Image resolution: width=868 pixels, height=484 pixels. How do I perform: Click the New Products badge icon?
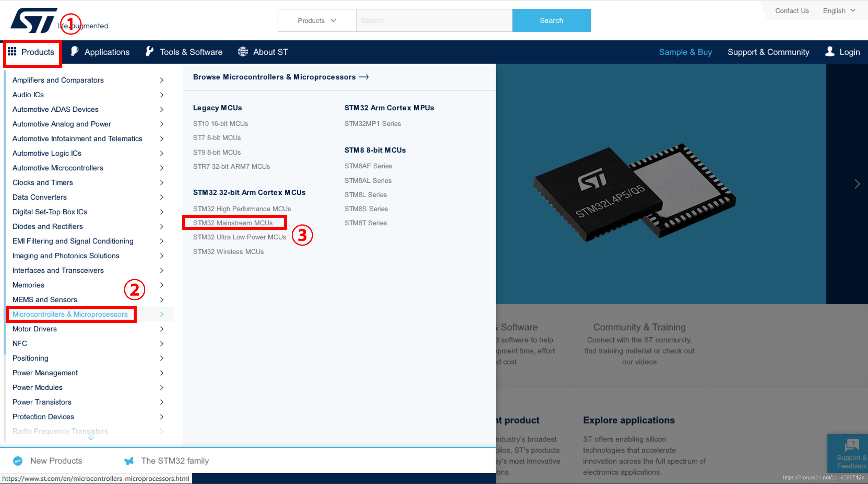tap(17, 461)
